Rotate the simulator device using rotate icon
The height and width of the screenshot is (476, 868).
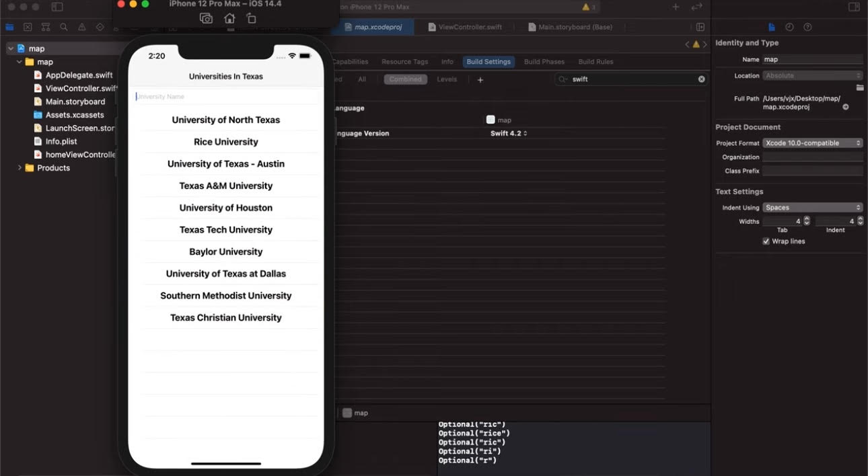251,19
